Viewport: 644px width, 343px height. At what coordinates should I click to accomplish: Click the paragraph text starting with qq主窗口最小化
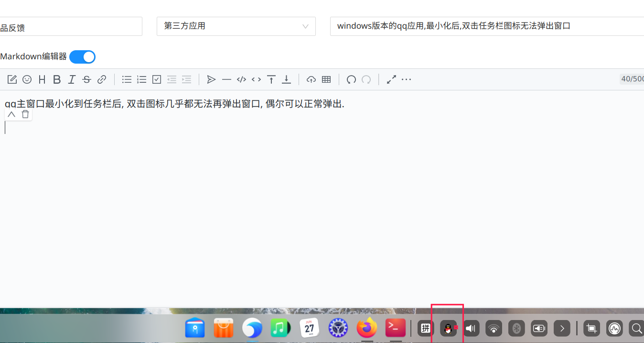174,104
